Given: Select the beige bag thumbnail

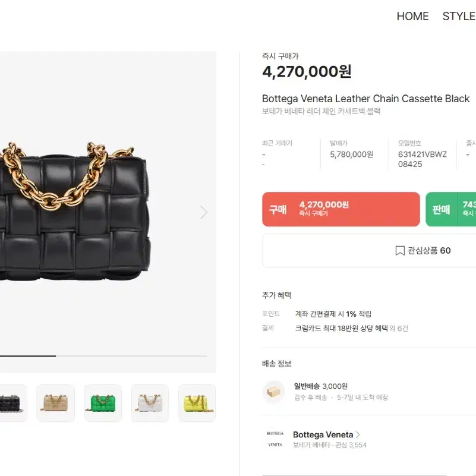Looking at the screenshot, I should pyautogui.click(x=55, y=403).
